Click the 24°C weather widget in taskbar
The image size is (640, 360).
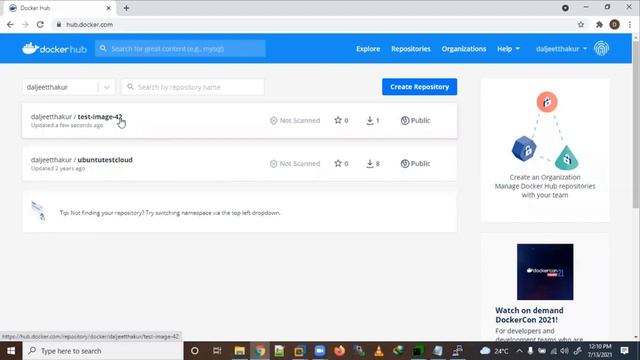[494, 351]
